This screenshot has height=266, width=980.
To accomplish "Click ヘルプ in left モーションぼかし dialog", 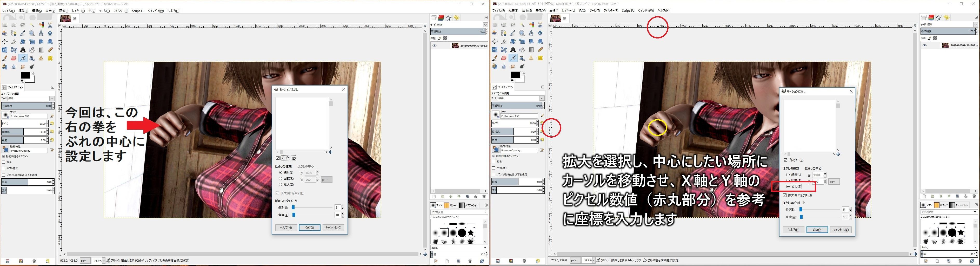I will (286, 228).
